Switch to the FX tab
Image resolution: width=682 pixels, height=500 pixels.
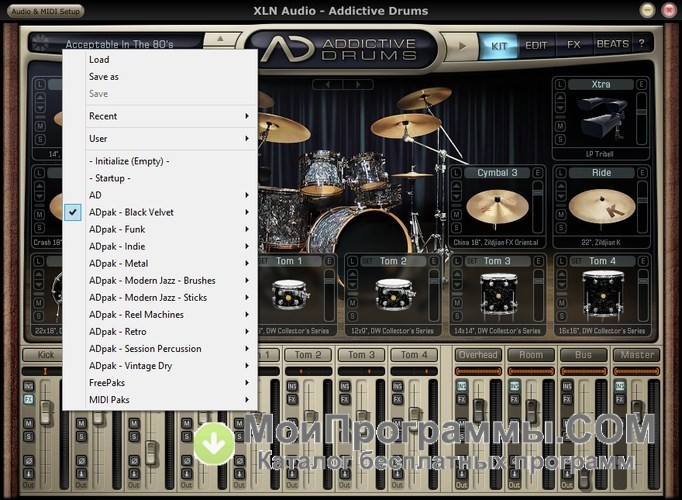pyautogui.click(x=573, y=44)
